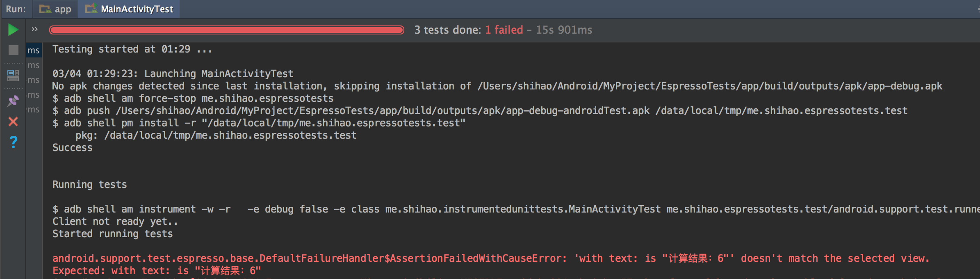Expand hidden toolbar actions with double chevron

pyautogui.click(x=34, y=29)
